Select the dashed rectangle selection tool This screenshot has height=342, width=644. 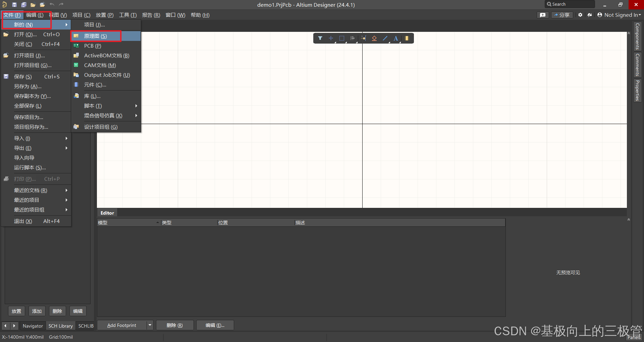point(342,38)
